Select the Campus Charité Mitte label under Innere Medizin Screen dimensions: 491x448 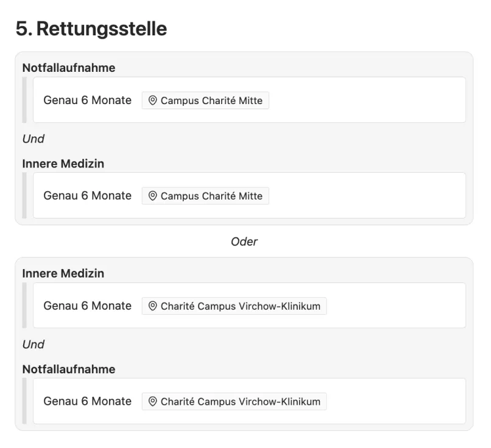211,196
